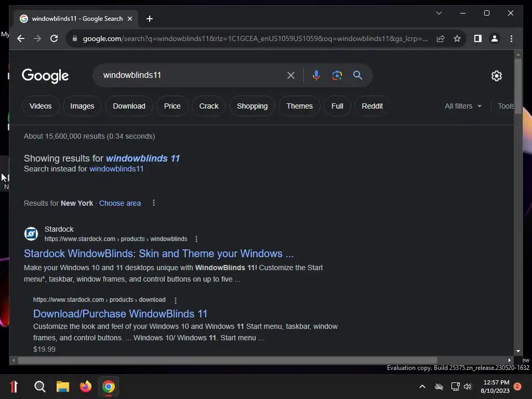Open options beside Choose area
Screen dimensions: 532x399
[154, 203]
